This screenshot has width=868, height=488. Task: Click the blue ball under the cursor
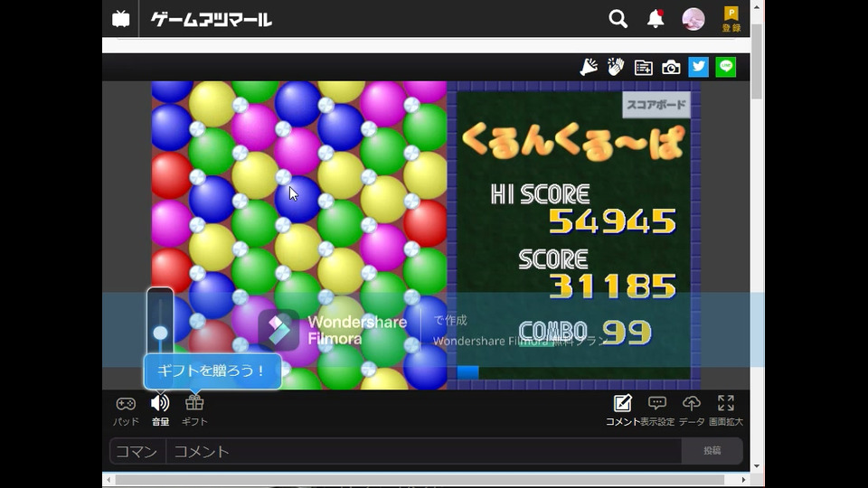pos(297,199)
